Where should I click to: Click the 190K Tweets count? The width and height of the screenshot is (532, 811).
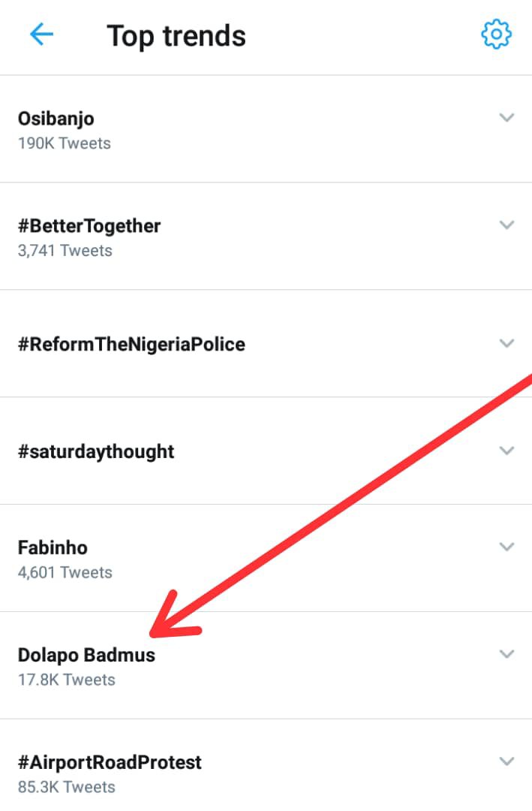[65, 143]
